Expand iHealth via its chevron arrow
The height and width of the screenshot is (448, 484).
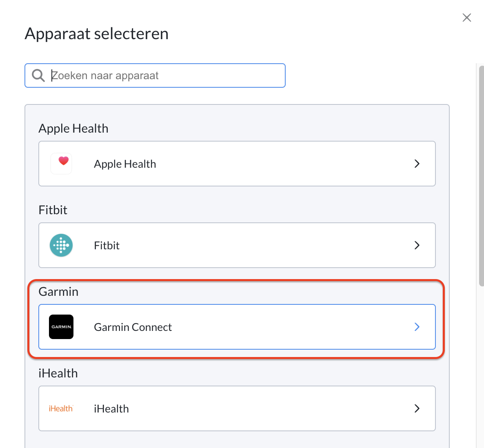pyautogui.click(x=417, y=408)
